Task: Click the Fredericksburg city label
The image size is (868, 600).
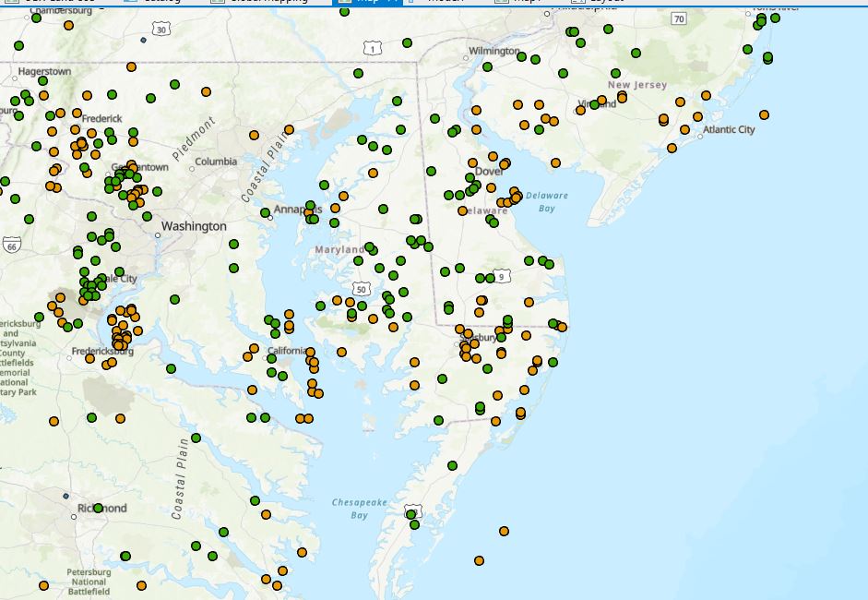Action: [102, 351]
